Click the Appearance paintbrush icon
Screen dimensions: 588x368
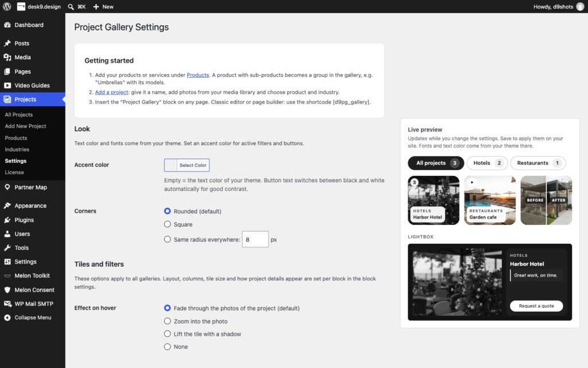(x=7, y=205)
